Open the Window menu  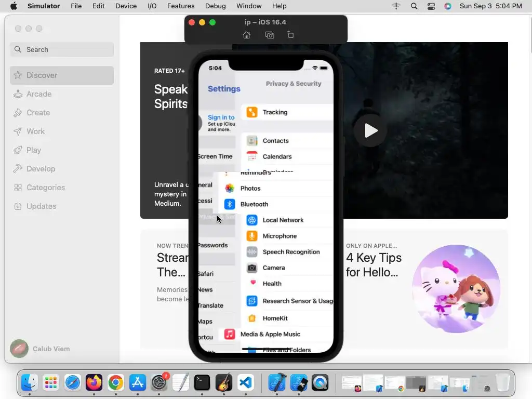coord(249,6)
